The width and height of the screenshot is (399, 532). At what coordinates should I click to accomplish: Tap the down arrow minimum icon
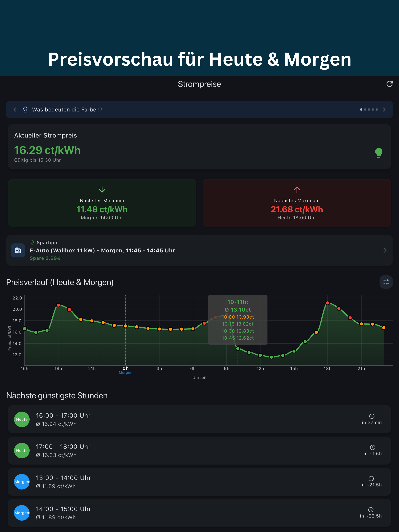[102, 190]
